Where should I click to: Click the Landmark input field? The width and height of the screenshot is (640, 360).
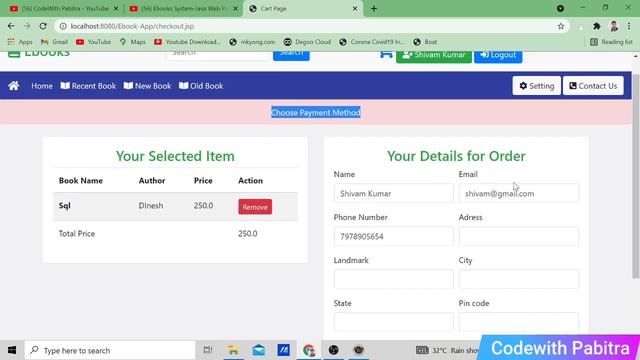[393, 279]
